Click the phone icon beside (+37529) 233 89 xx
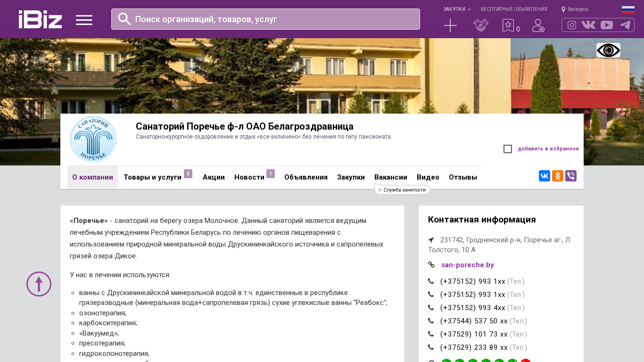Image resolution: width=644 pixels, height=362 pixels. (x=431, y=347)
